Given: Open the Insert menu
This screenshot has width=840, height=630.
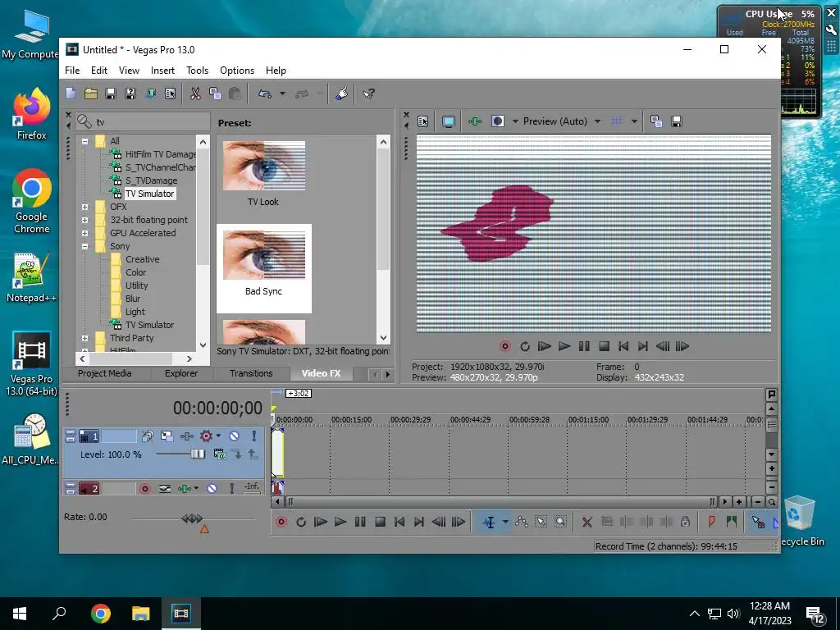Looking at the screenshot, I should (162, 71).
